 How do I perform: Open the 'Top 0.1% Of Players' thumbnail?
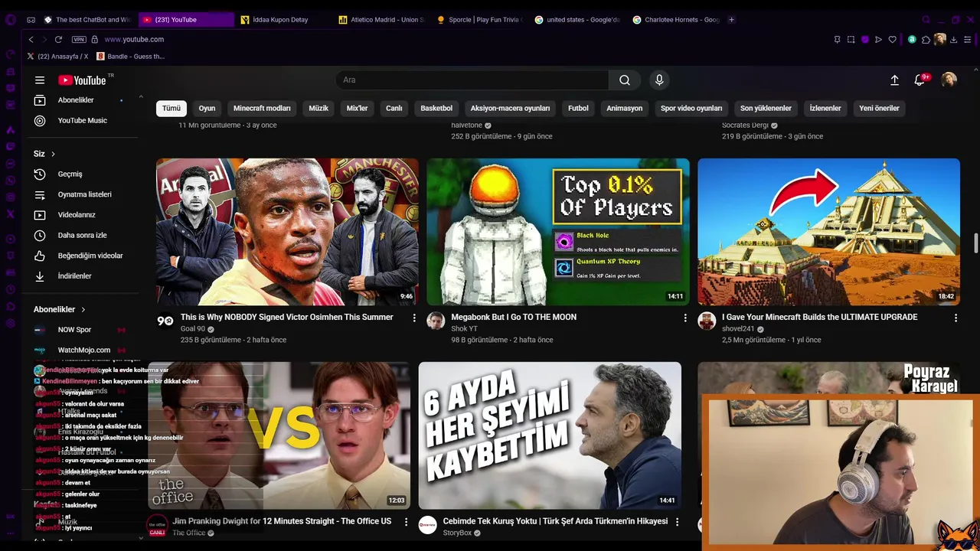(558, 232)
